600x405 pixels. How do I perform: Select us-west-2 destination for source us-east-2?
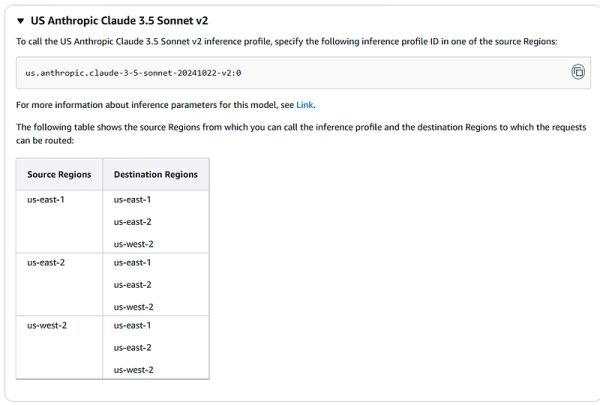[133, 307]
